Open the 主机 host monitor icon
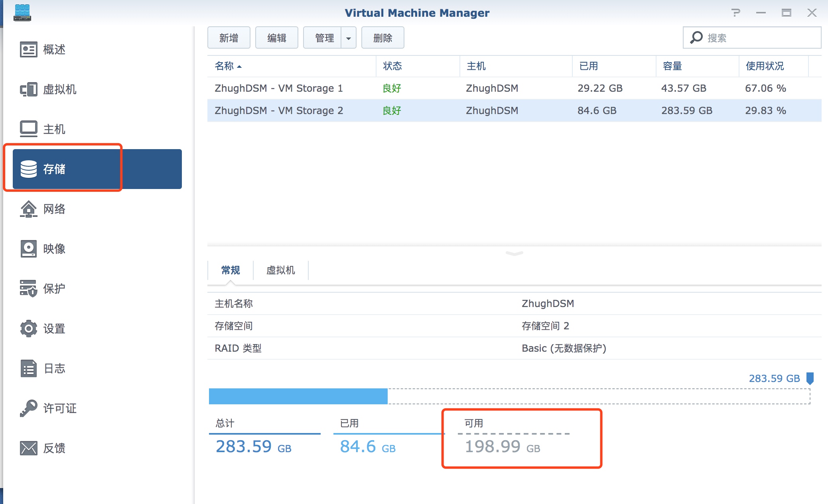The width and height of the screenshot is (828, 504). click(x=28, y=129)
